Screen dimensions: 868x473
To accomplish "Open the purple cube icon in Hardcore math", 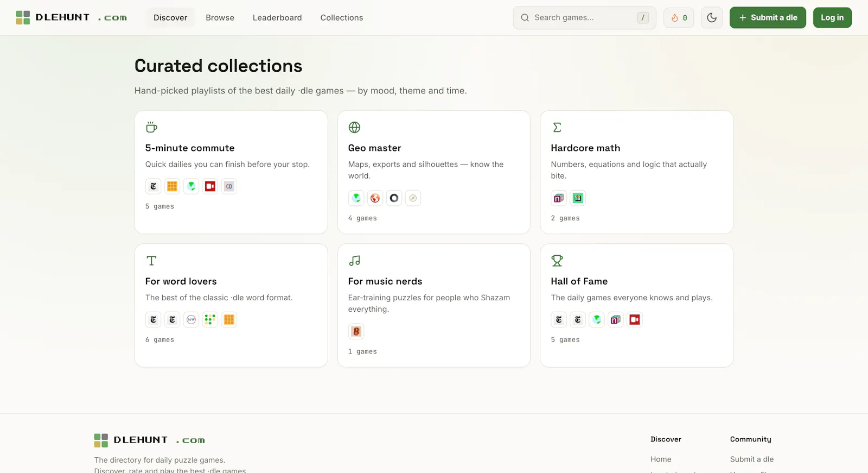I will (559, 198).
